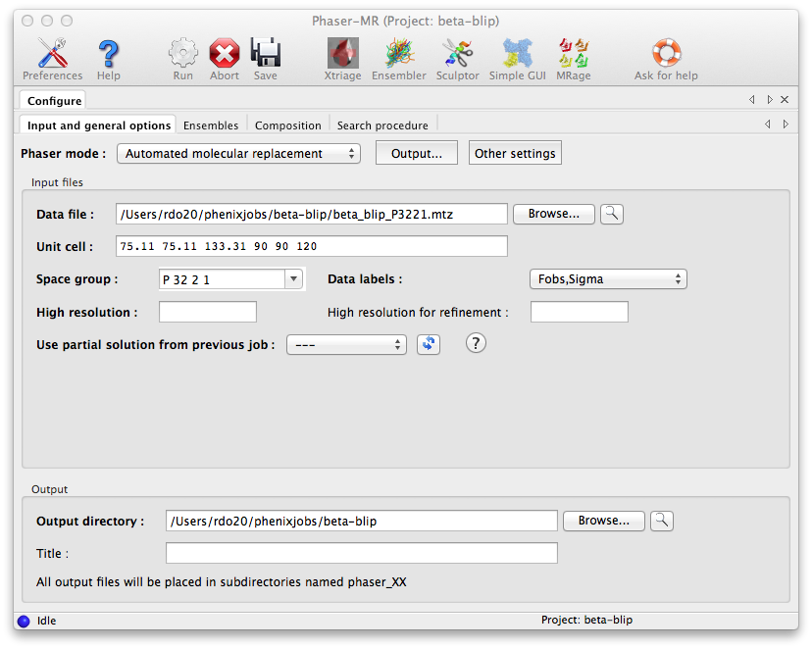Click the Abort toolbar button
The image size is (812, 649).
[x=225, y=58]
